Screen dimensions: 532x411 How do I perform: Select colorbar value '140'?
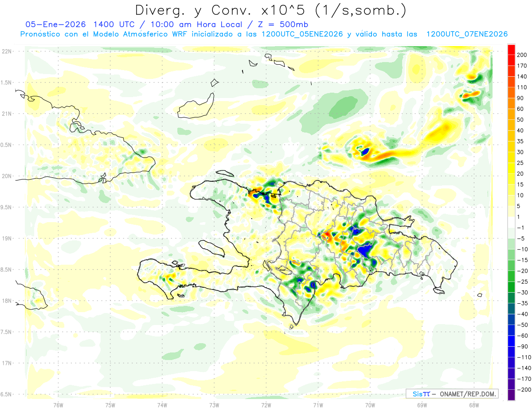pyautogui.click(x=522, y=77)
